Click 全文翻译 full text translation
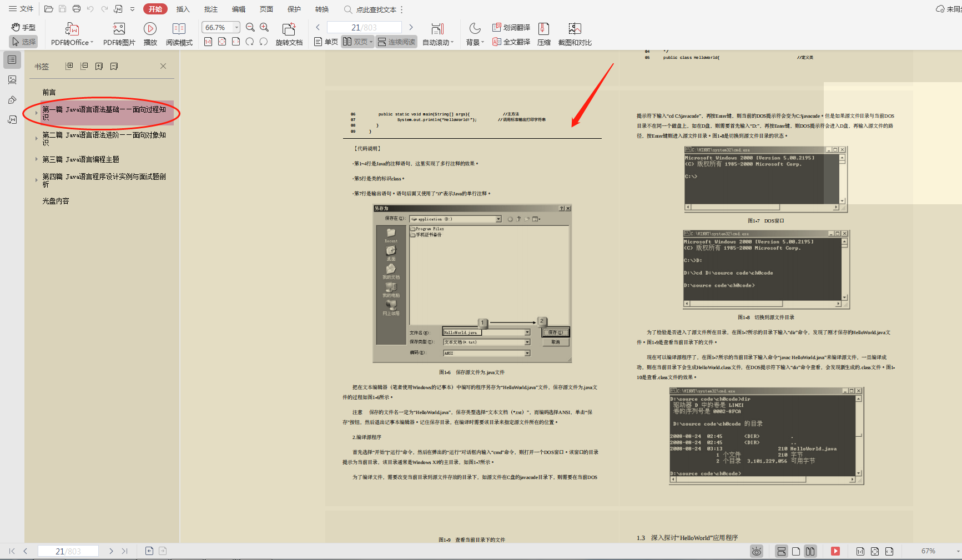This screenshot has height=560, width=962. (x=511, y=42)
